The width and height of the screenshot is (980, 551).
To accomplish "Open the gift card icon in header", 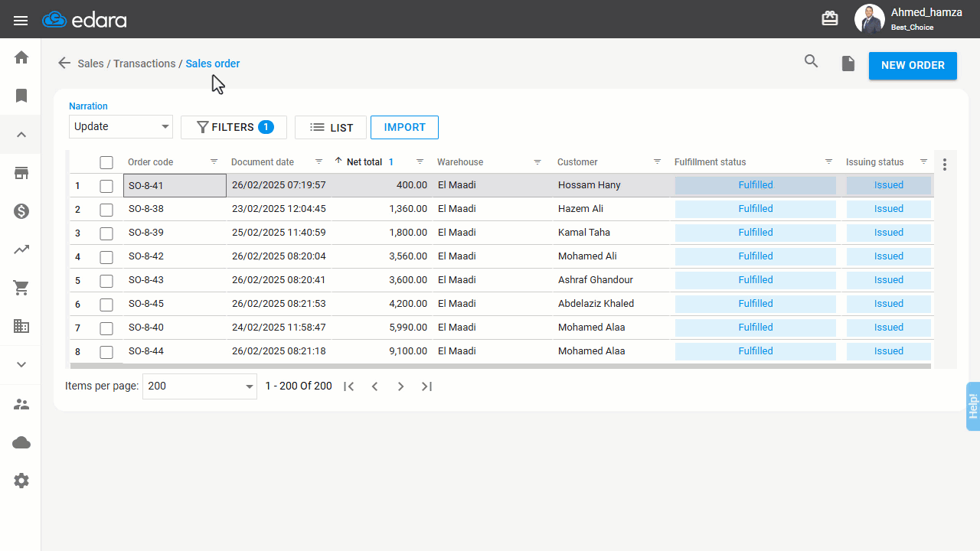I will [x=830, y=19].
